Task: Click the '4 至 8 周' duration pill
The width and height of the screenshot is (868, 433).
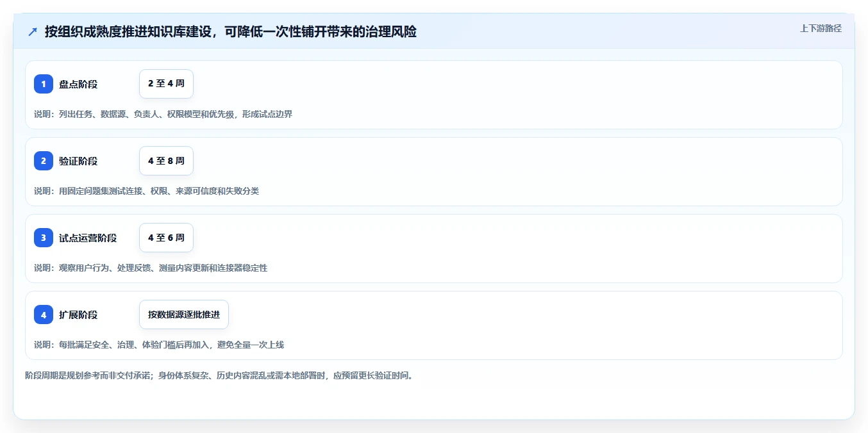Action: pyautogui.click(x=166, y=161)
